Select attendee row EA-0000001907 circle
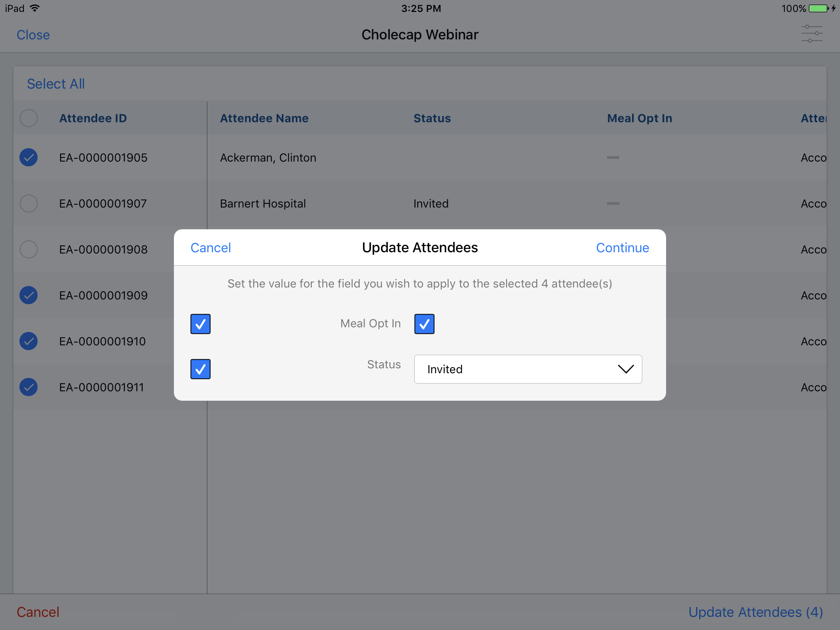Screen dimensions: 840x630 click(29, 203)
